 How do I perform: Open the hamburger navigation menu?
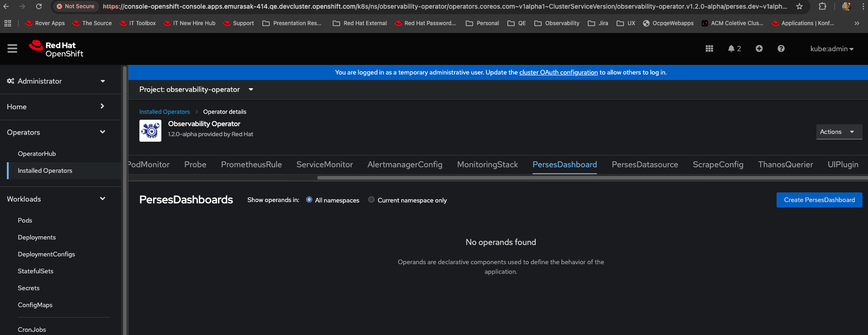[12, 48]
